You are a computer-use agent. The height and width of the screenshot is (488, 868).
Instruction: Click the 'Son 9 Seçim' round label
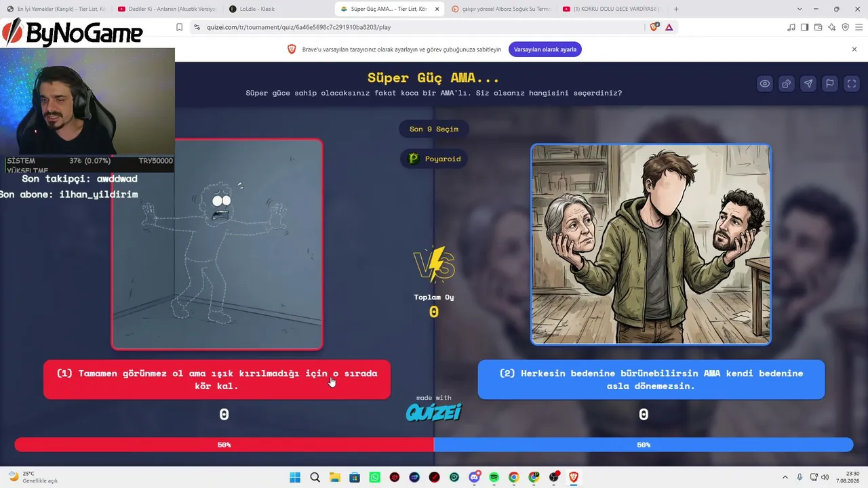(434, 129)
